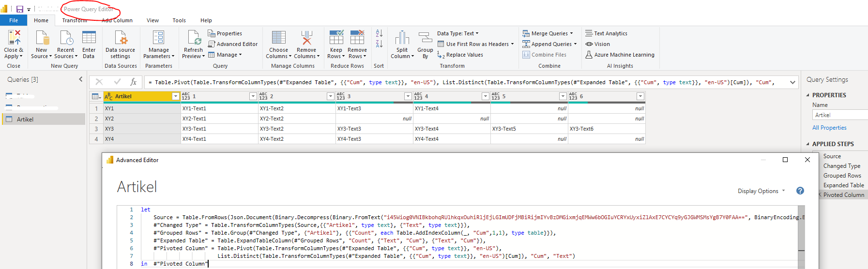Image resolution: width=868 pixels, height=269 pixels.
Task: Select the Grouped Rows step
Action: click(842, 176)
